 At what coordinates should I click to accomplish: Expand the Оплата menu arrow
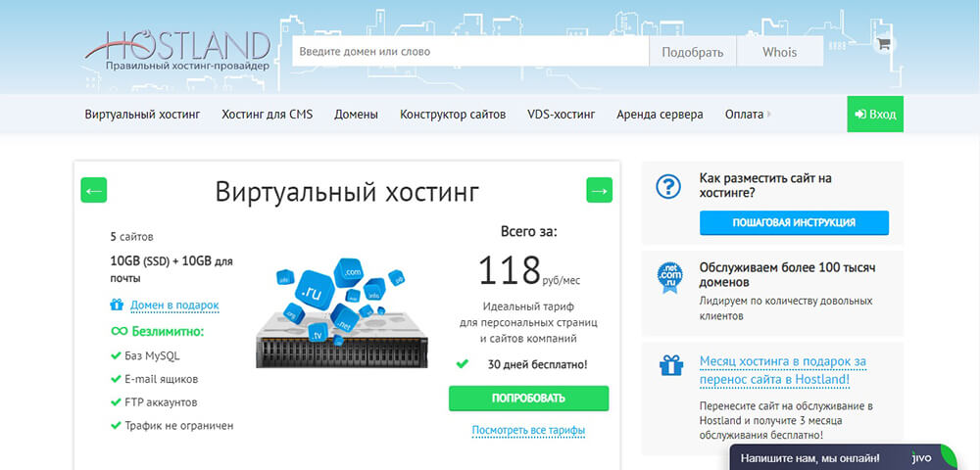click(x=768, y=115)
